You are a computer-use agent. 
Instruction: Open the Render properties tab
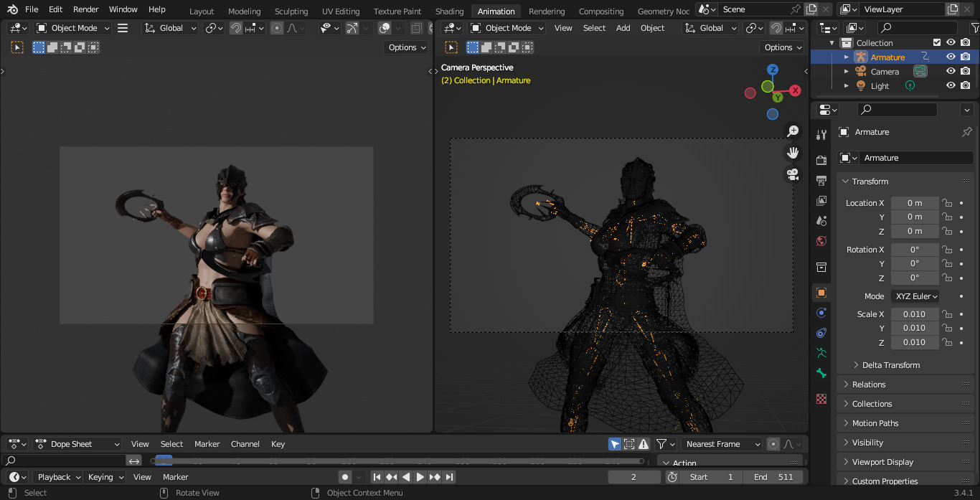tap(821, 159)
